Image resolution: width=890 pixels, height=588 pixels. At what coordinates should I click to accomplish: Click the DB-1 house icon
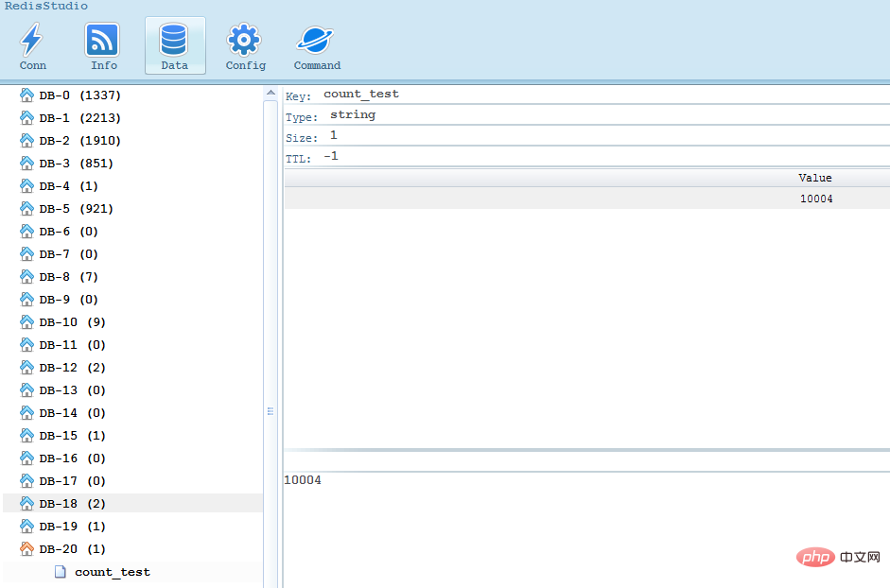coord(26,117)
